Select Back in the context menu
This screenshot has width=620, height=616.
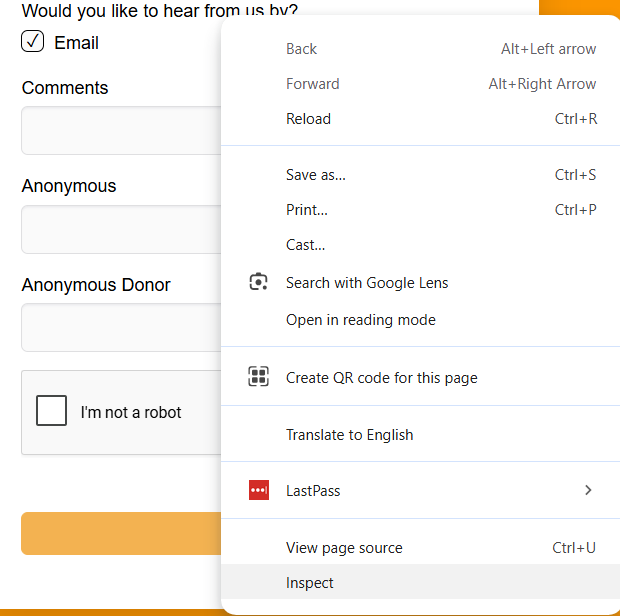point(301,49)
